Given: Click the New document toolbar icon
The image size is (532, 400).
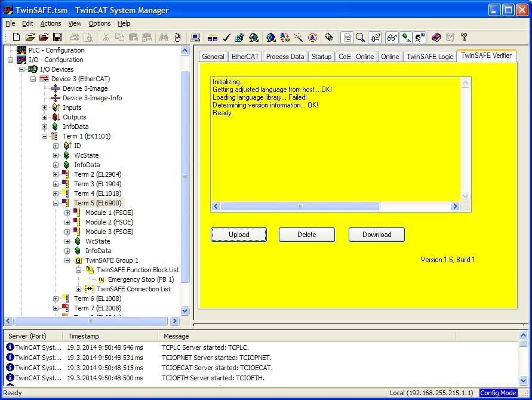Looking at the screenshot, I should click(x=16, y=38).
